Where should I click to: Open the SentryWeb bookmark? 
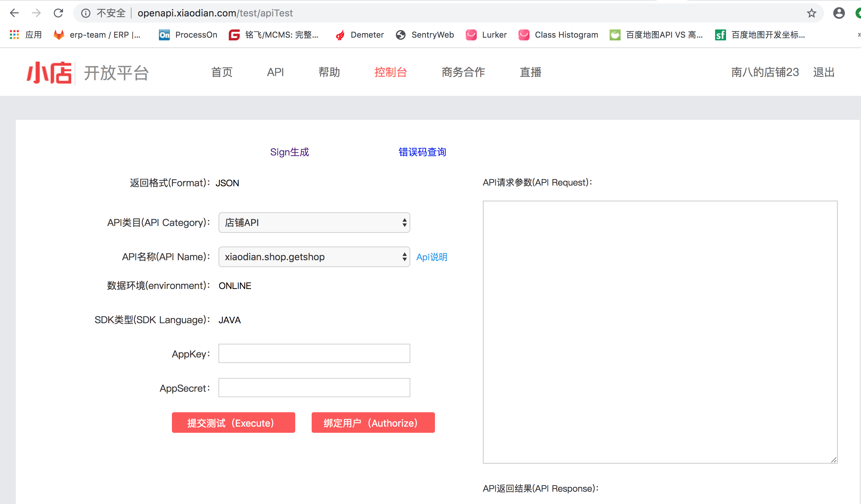click(x=425, y=35)
